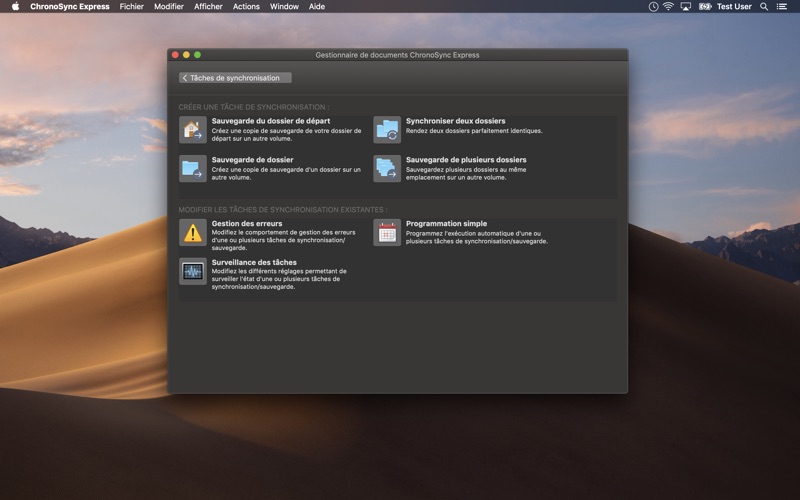Click the 'MODIFIER LES TÂCHES DE SYNCHRONISATION EXISTANTES' heading
Viewport: 800px width, 500px height.
(x=283, y=210)
